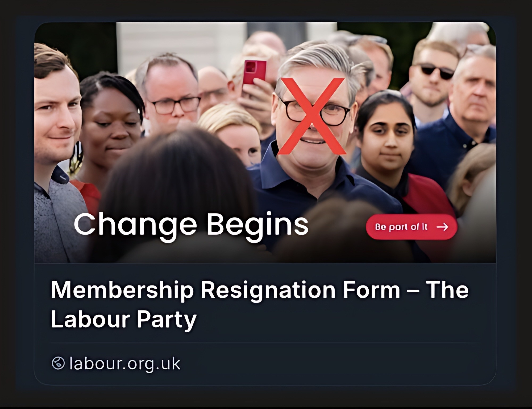Screen dimensions: 532x409
Task: Click the link icon beside labour.org.uk
Action: tap(58, 363)
